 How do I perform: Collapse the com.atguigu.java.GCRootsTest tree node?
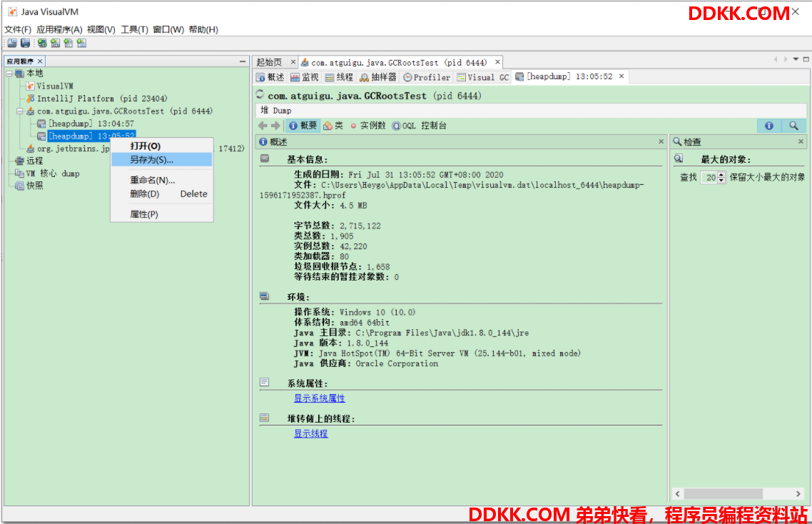20,111
